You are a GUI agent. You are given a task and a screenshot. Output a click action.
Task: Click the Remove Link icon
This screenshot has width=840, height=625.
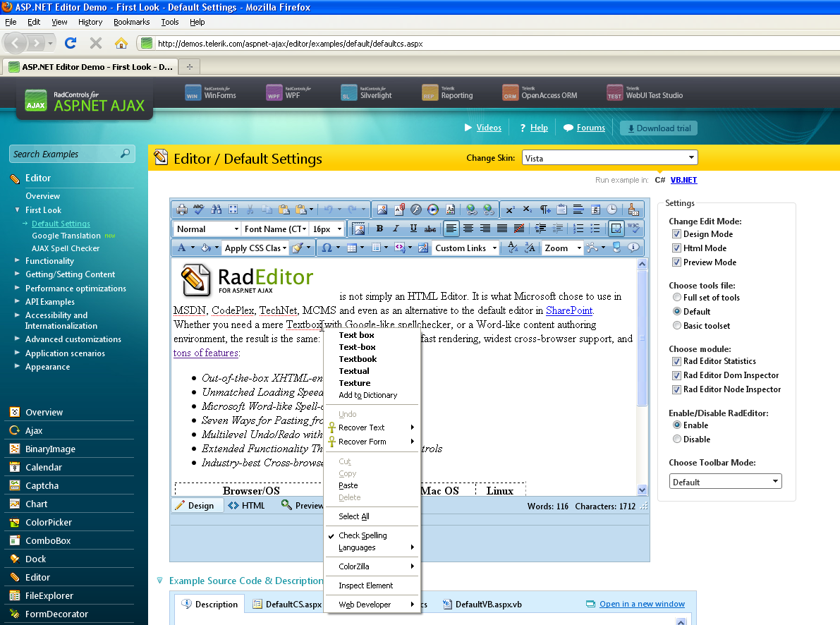[489, 210]
